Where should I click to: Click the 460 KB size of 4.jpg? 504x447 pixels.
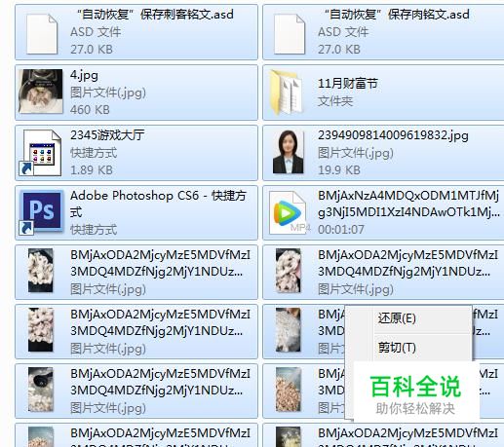(x=90, y=110)
